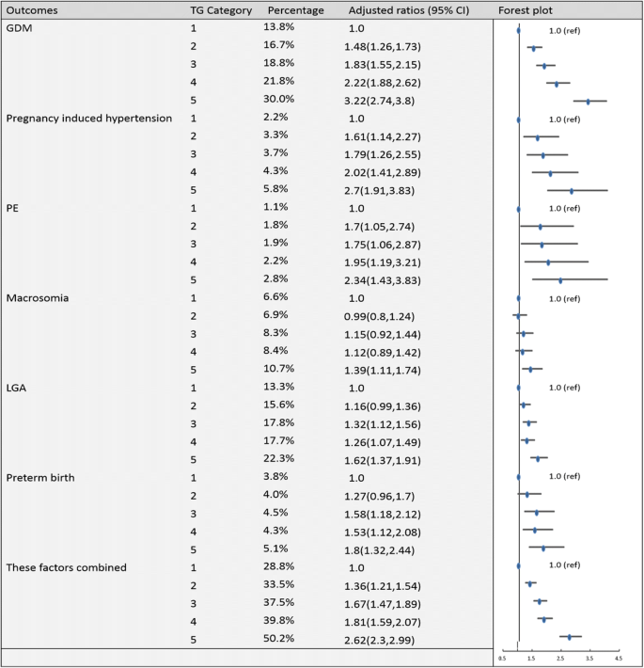Click the Preterm birth category 5 plot marker

[x=543, y=548]
